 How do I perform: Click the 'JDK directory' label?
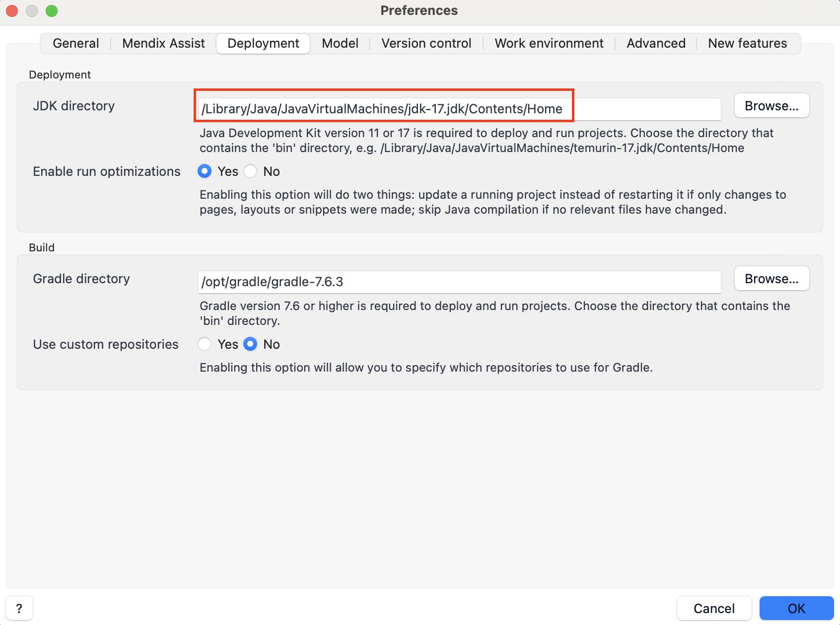[73, 106]
